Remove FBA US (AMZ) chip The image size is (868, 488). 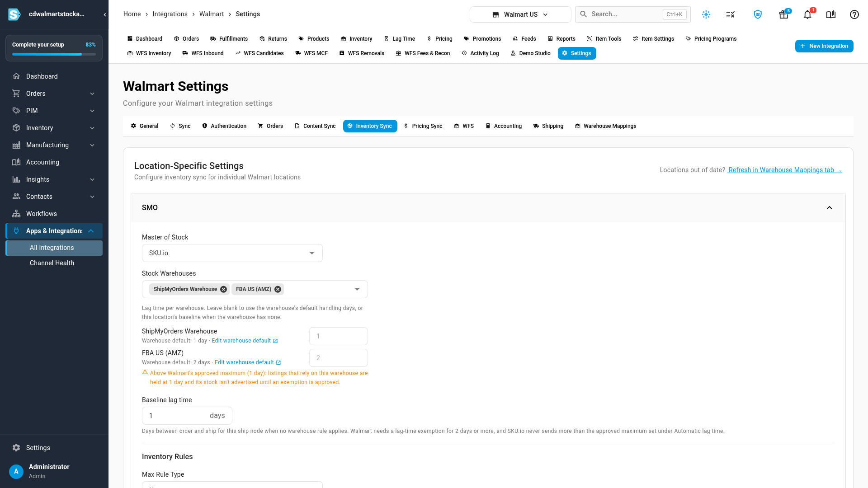coord(278,289)
